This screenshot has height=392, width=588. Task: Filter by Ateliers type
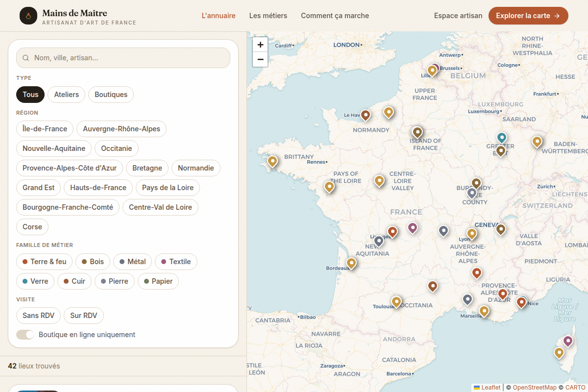(67, 95)
